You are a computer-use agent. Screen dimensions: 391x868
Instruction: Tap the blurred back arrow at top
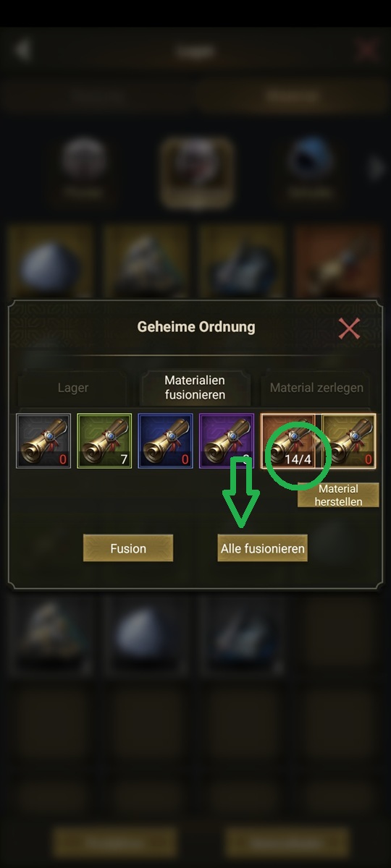coord(23,50)
